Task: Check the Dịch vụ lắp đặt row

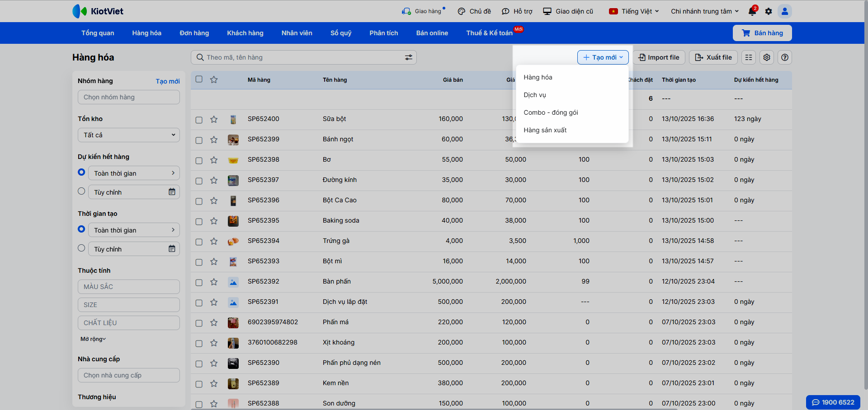Action: (x=199, y=303)
